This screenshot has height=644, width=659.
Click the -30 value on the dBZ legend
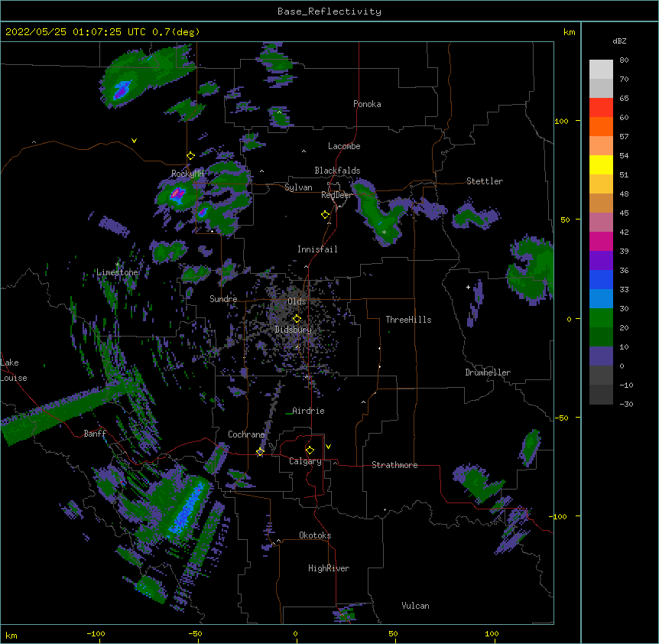coord(626,405)
